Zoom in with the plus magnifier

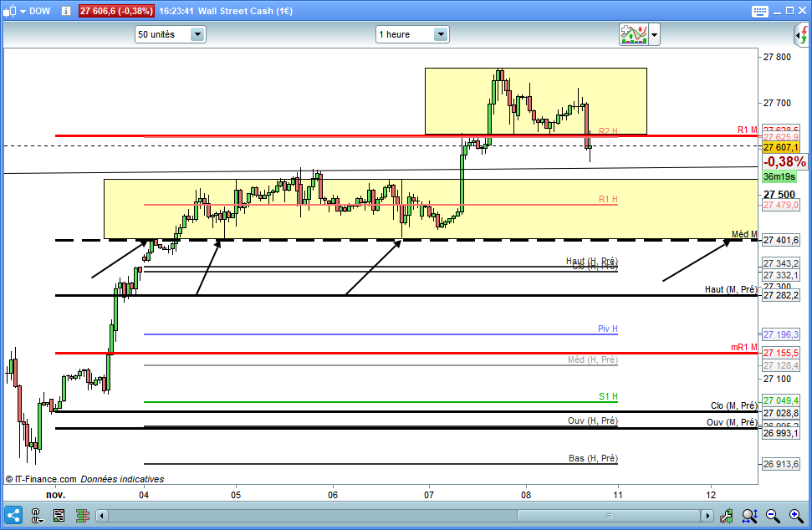[796, 516]
